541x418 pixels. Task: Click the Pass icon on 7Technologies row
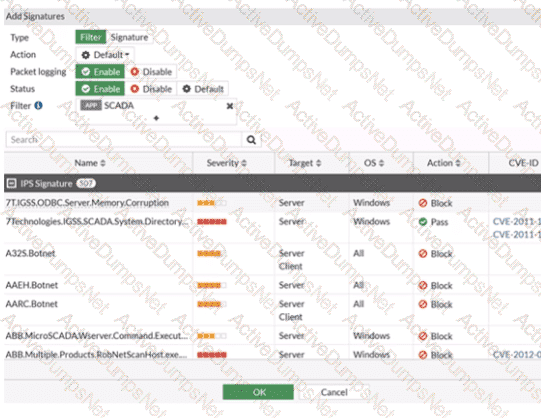coord(423,222)
